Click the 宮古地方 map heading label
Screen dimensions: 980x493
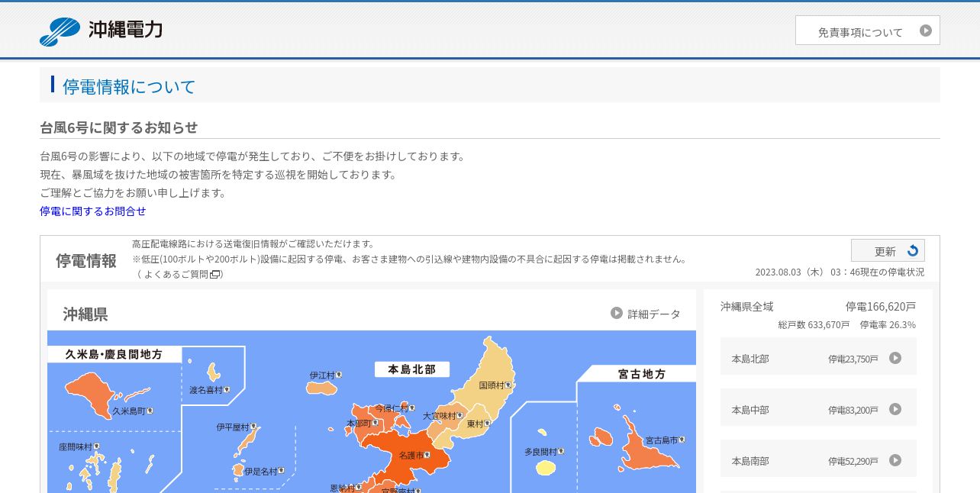642,374
